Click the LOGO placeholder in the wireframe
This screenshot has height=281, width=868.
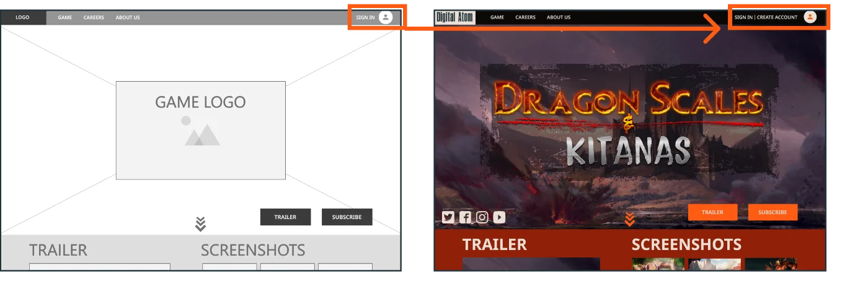click(x=23, y=17)
